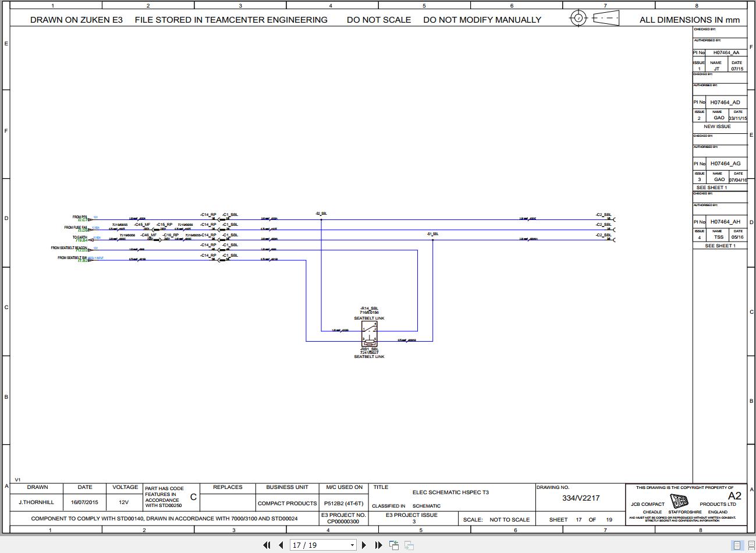Screen dimensions: 756x553
Task: Click 'FROM SEATBELT SW' signal label
Action: 72,258
